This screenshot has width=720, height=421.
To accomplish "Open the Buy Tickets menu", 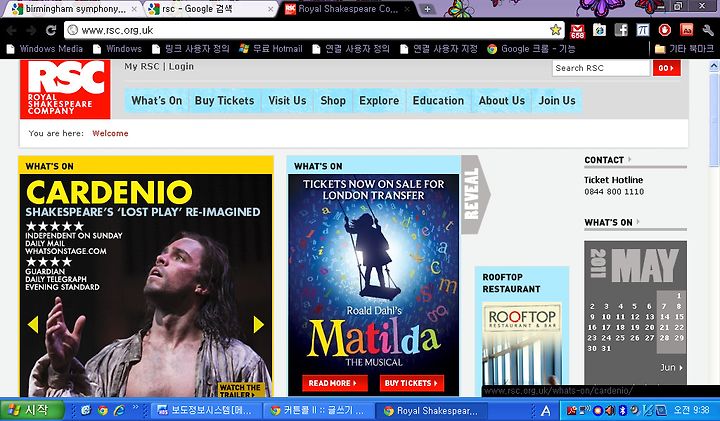I will pyautogui.click(x=225, y=101).
